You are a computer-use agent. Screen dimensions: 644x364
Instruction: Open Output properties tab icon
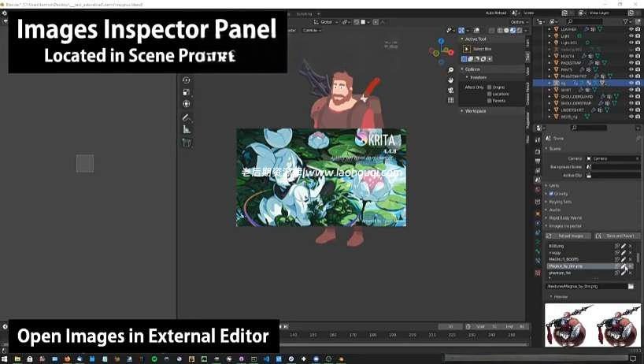click(x=538, y=161)
